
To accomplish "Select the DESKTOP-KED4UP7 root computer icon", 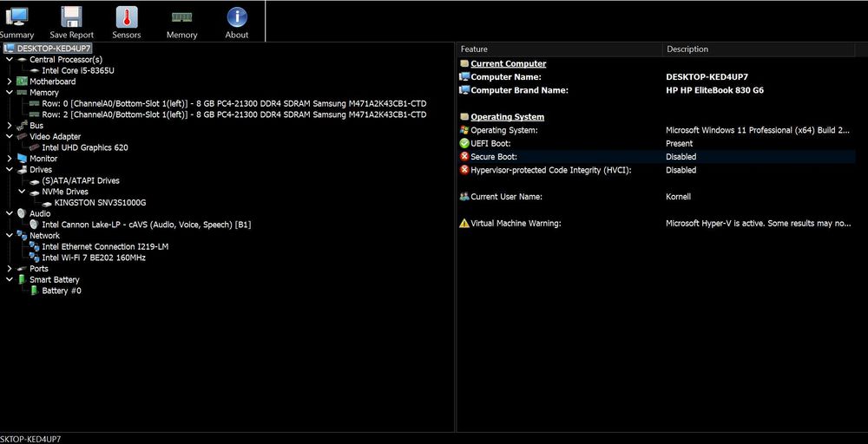I will point(10,48).
